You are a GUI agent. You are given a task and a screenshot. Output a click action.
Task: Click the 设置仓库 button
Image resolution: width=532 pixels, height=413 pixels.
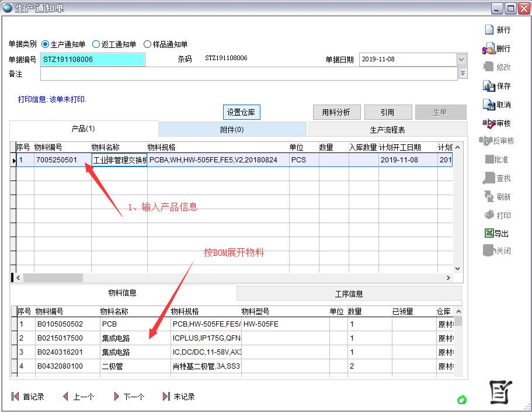coord(242,112)
